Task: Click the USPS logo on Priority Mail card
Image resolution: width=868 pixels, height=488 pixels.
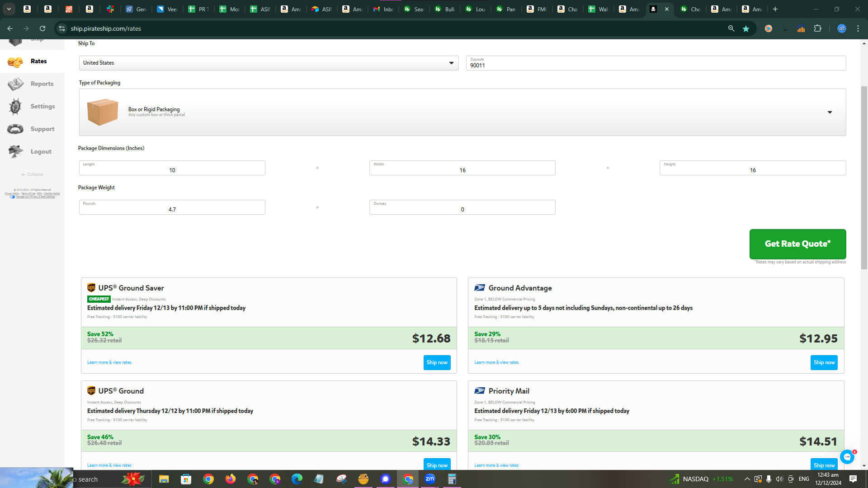Action: 480,391
